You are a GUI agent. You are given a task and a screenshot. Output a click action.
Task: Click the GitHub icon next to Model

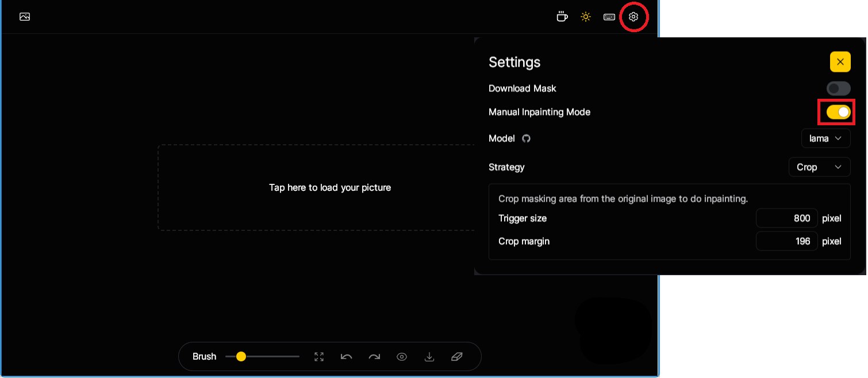pyautogui.click(x=526, y=138)
